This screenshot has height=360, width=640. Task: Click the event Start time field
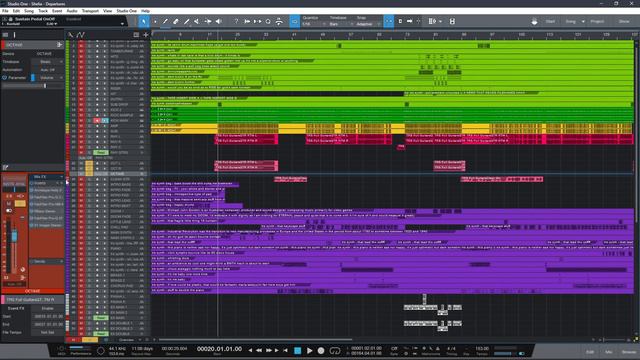click(x=48, y=316)
